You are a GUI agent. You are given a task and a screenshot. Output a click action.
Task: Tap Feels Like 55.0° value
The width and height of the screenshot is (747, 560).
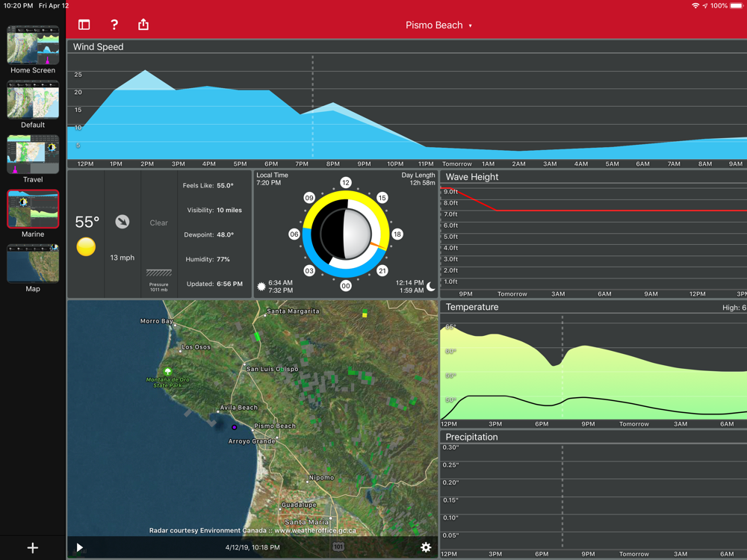pos(225,186)
